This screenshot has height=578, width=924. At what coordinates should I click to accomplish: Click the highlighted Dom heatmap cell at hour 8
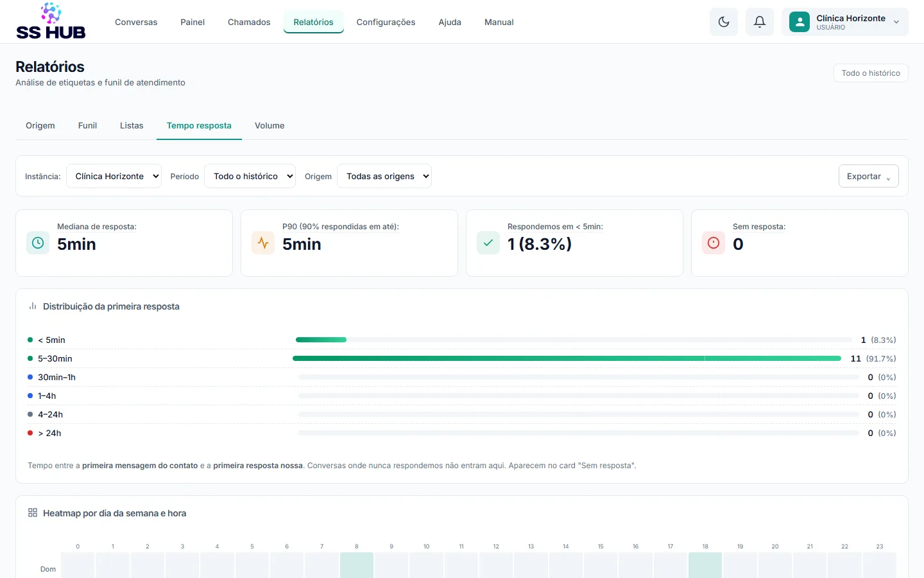click(x=357, y=566)
